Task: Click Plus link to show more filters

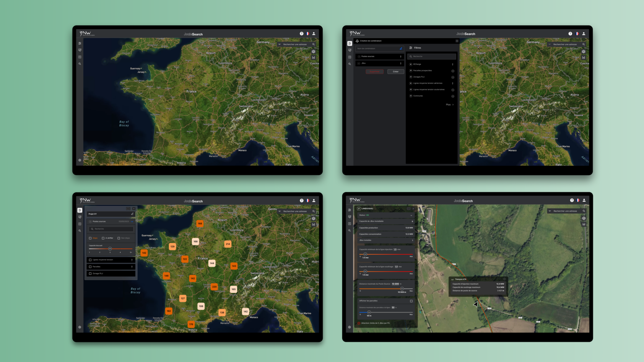Action: coord(449,104)
